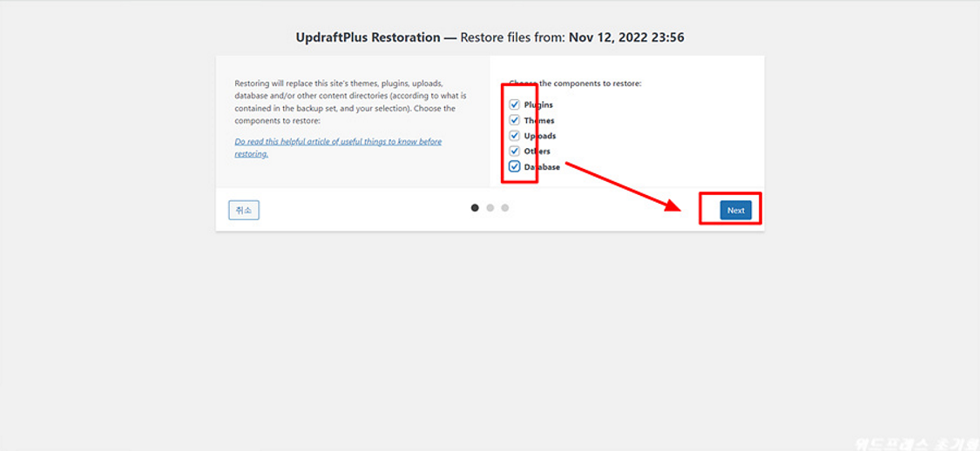Select the first step indicator dot
The image size is (980, 451).
tap(475, 208)
